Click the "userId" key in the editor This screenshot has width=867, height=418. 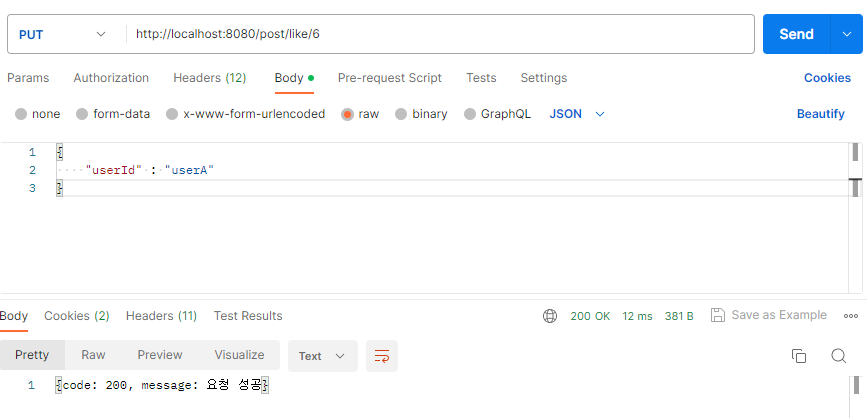coord(113,170)
